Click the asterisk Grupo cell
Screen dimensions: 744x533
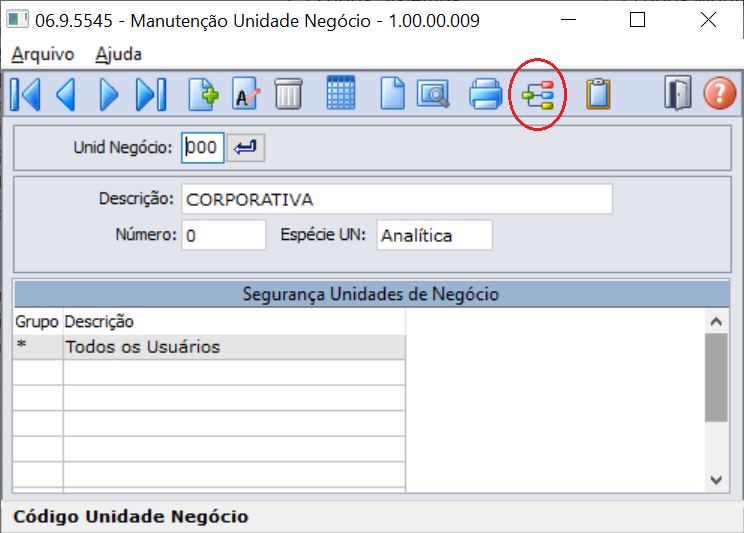pyautogui.click(x=38, y=347)
